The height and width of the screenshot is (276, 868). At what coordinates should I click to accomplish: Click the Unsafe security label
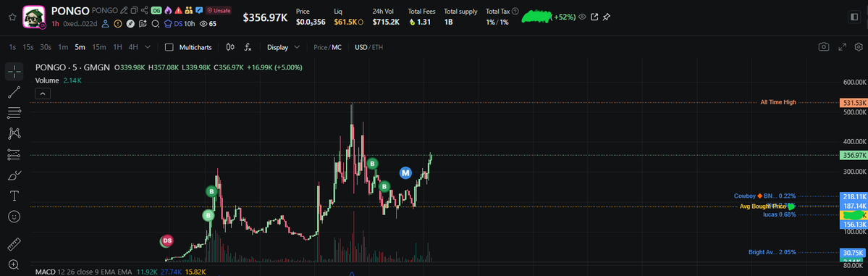point(219,11)
